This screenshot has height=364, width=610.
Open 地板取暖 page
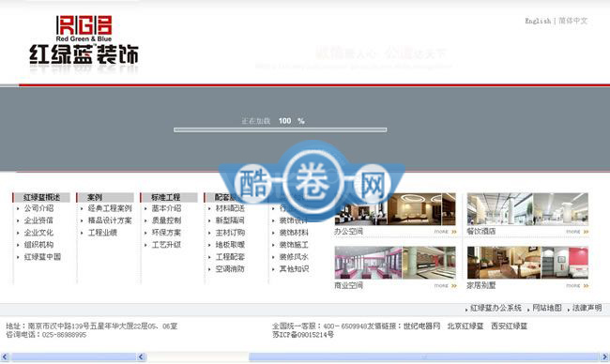230,245
